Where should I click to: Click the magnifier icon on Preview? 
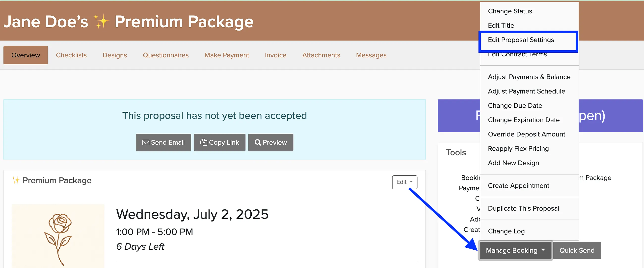point(258,142)
